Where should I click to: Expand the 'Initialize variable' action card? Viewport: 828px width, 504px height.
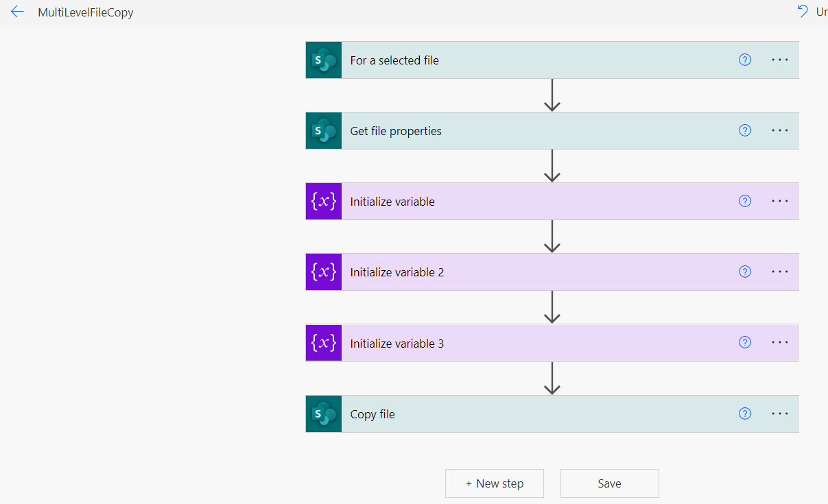tap(552, 201)
